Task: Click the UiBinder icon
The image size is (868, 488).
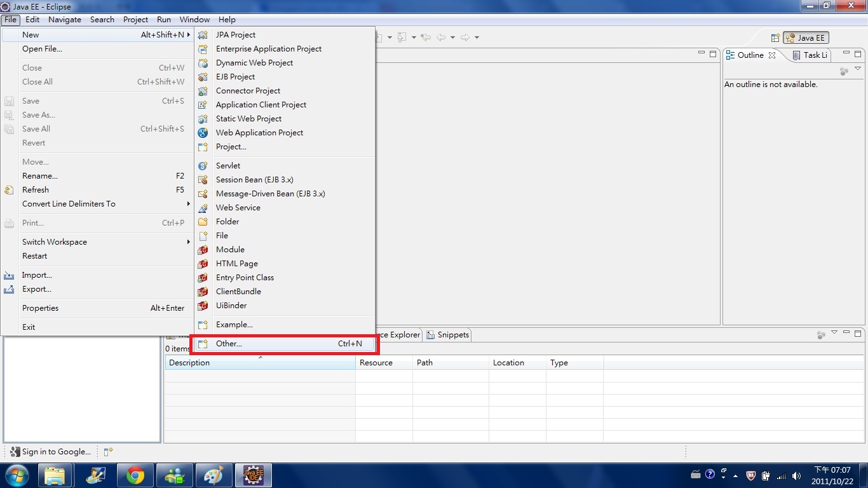Action: [x=203, y=306]
